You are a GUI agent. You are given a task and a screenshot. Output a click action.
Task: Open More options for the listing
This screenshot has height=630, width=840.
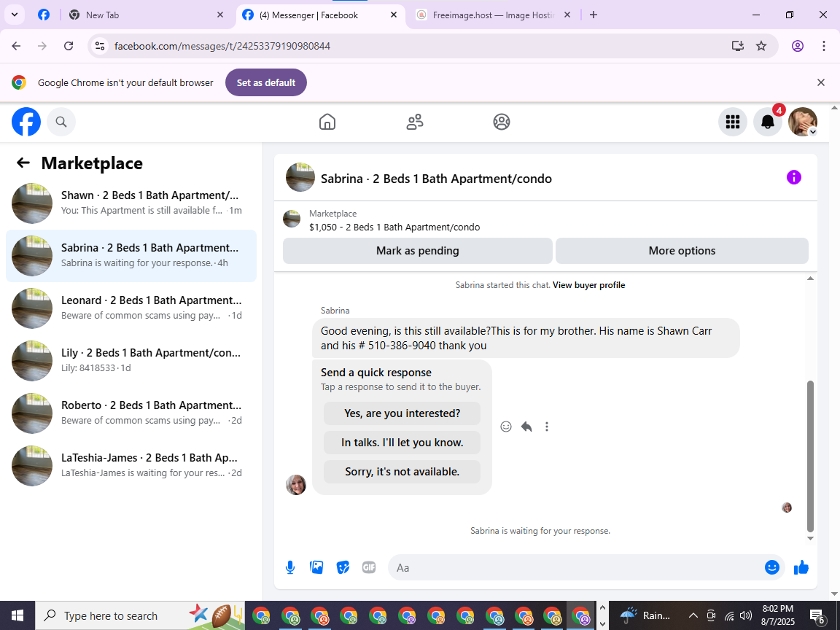click(682, 251)
